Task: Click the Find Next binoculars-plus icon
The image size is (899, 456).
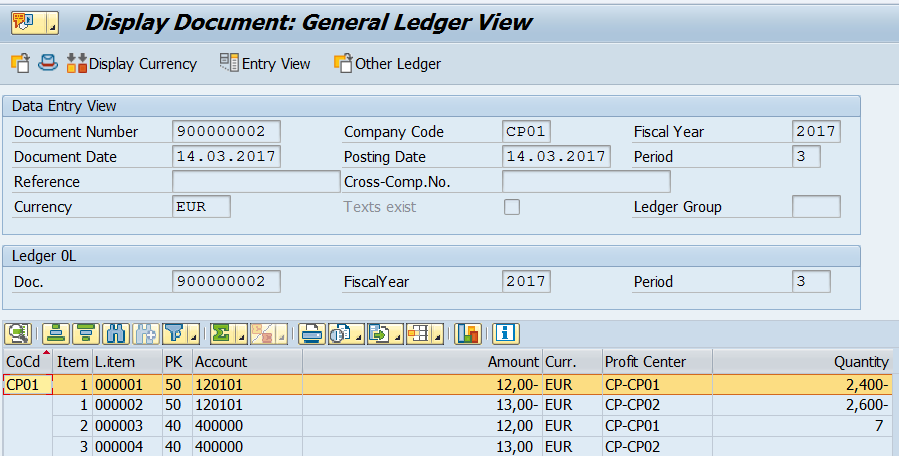Action: [146, 333]
